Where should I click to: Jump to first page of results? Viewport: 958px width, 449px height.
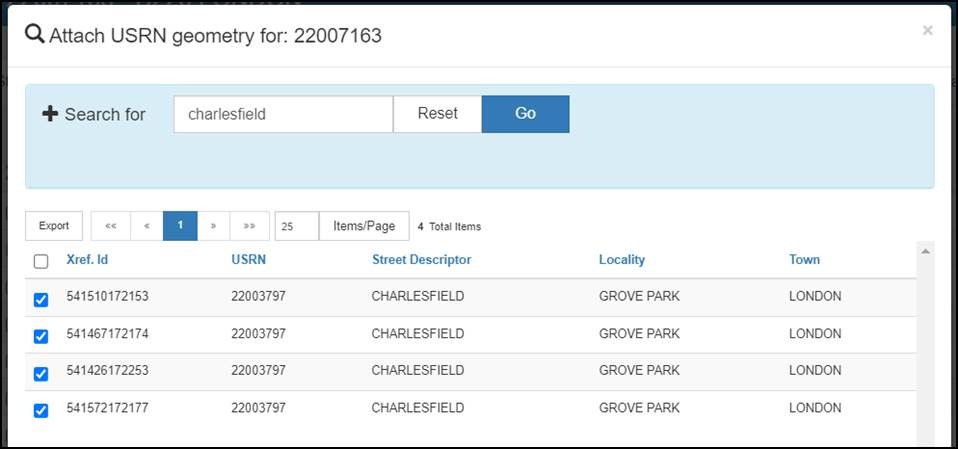[x=111, y=226]
